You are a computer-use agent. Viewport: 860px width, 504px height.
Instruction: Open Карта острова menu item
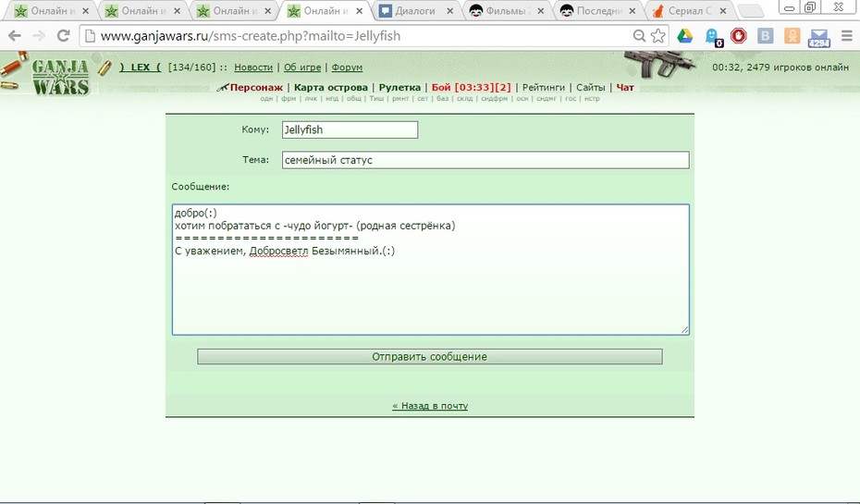pos(331,87)
